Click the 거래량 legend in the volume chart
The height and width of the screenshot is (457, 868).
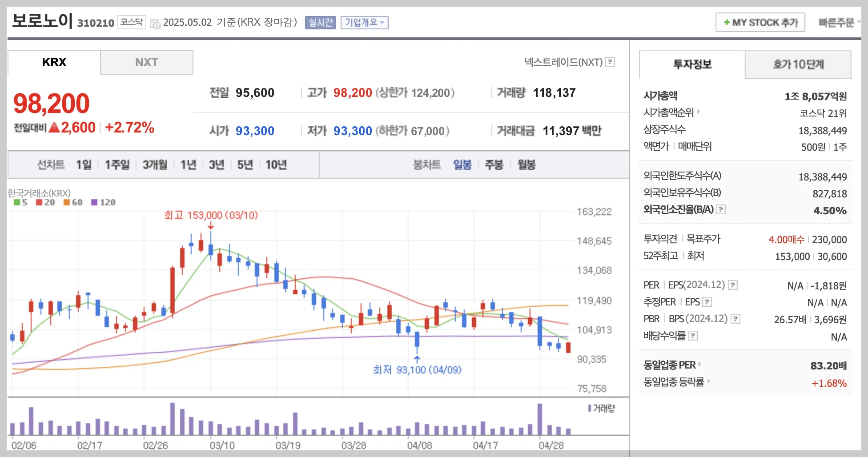602,408
